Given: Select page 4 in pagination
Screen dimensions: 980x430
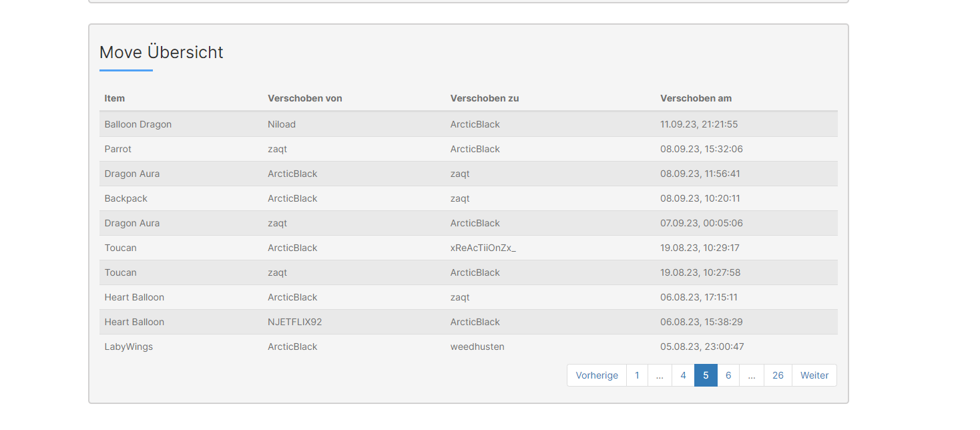Looking at the screenshot, I should click(683, 375).
